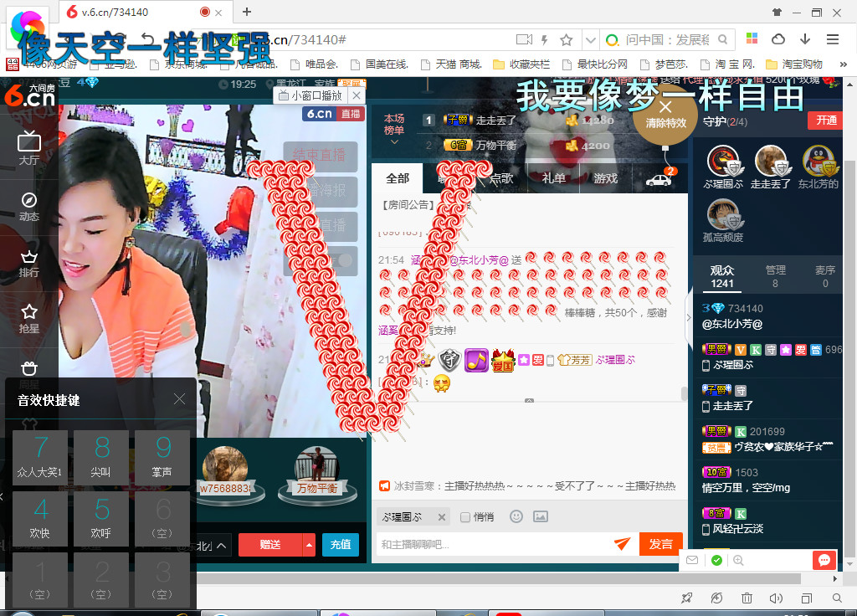Click the trash bin icon in status bar

click(747, 598)
